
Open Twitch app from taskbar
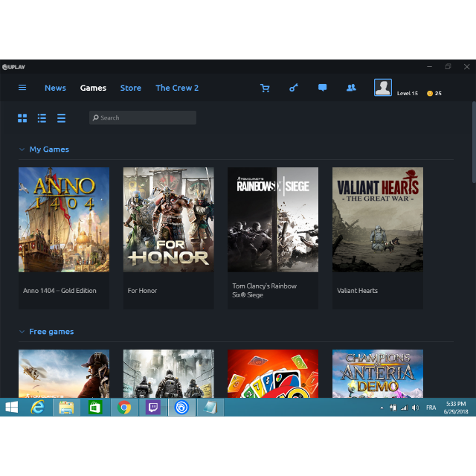tap(152, 408)
